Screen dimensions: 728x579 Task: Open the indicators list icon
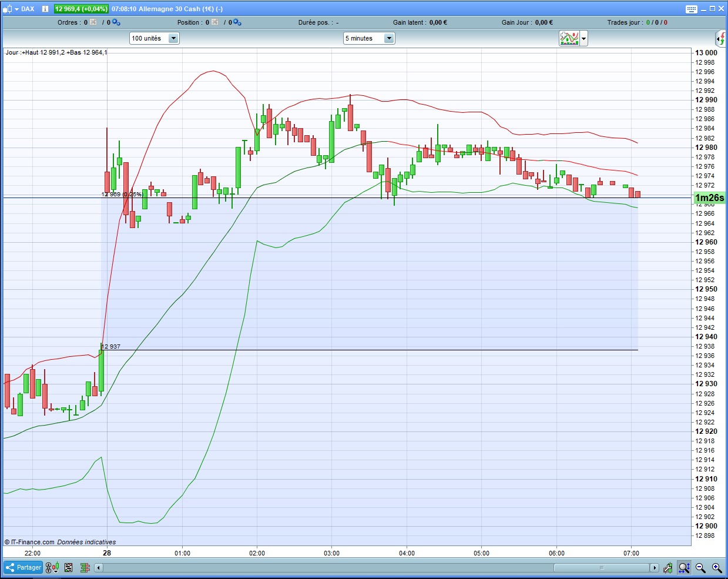pyautogui.click(x=68, y=567)
